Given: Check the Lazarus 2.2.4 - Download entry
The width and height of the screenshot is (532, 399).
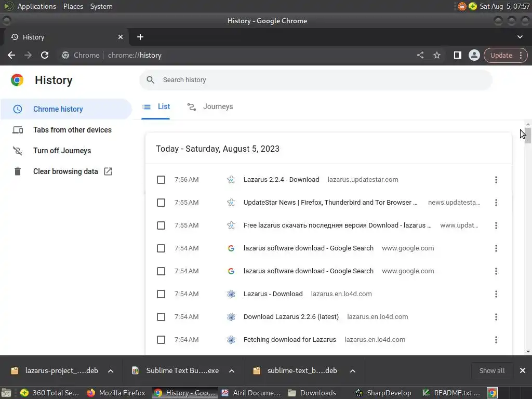Looking at the screenshot, I should 161,179.
